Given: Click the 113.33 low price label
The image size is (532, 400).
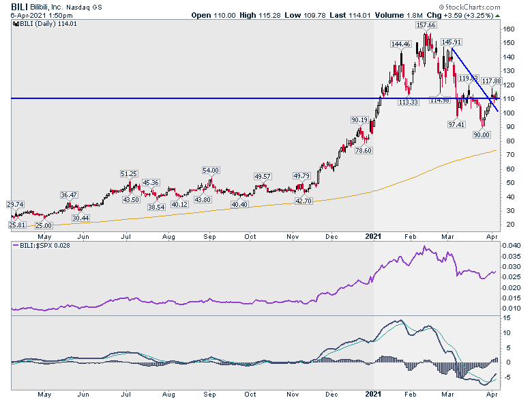Looking at the screenshot, I should [408, 102].
